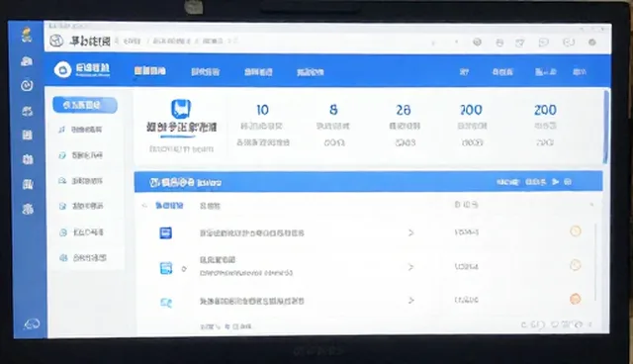
Task: Select the light blue document icon in second list row
Action: (x=166, y=268)
